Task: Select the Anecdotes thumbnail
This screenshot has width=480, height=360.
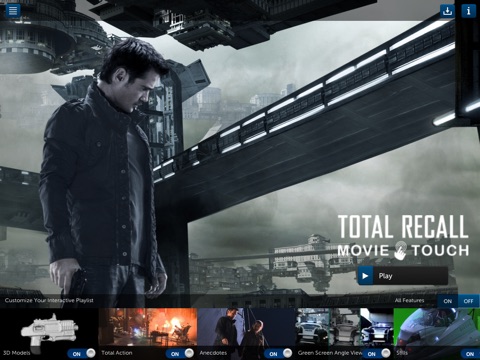Action: 246,327
